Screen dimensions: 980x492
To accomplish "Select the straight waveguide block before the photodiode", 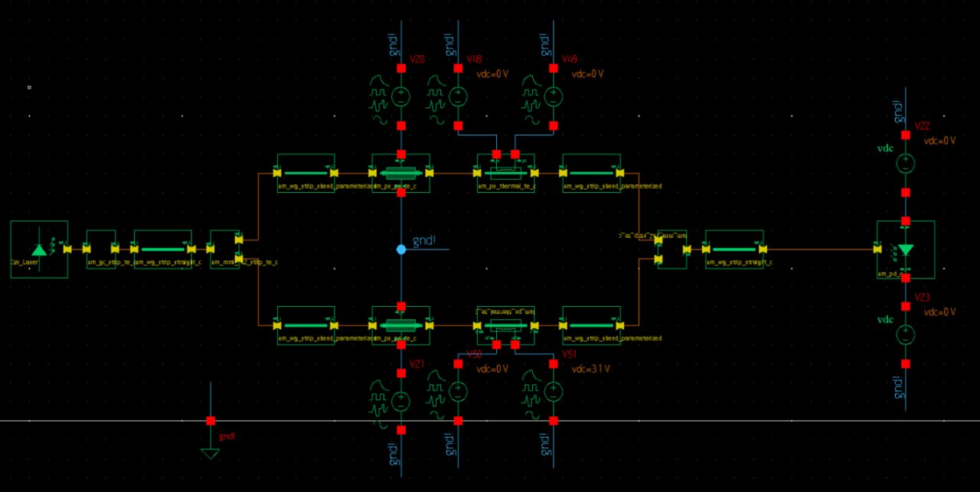I will pos(734,248).
